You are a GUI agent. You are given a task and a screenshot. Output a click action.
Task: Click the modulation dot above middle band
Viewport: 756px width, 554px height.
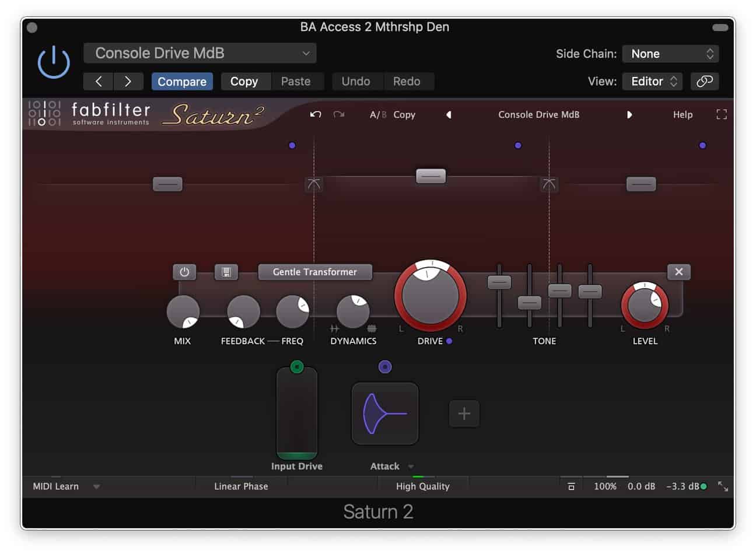pyautogui.click(x=518, y=146)
